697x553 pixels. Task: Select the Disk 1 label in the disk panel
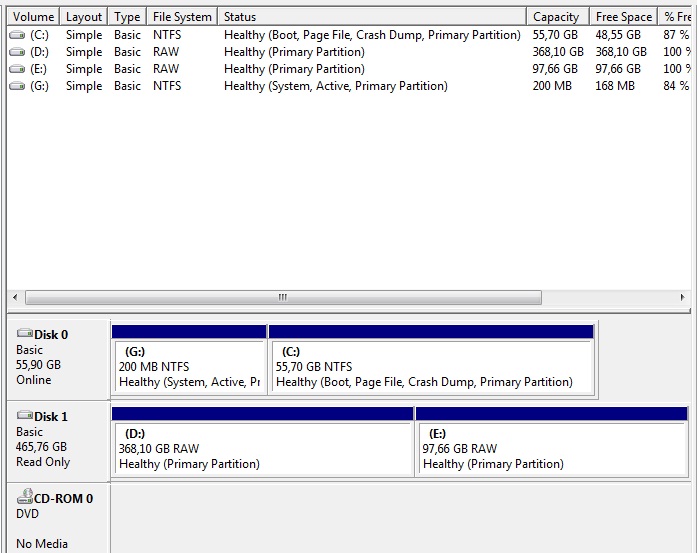coord(51,417)
